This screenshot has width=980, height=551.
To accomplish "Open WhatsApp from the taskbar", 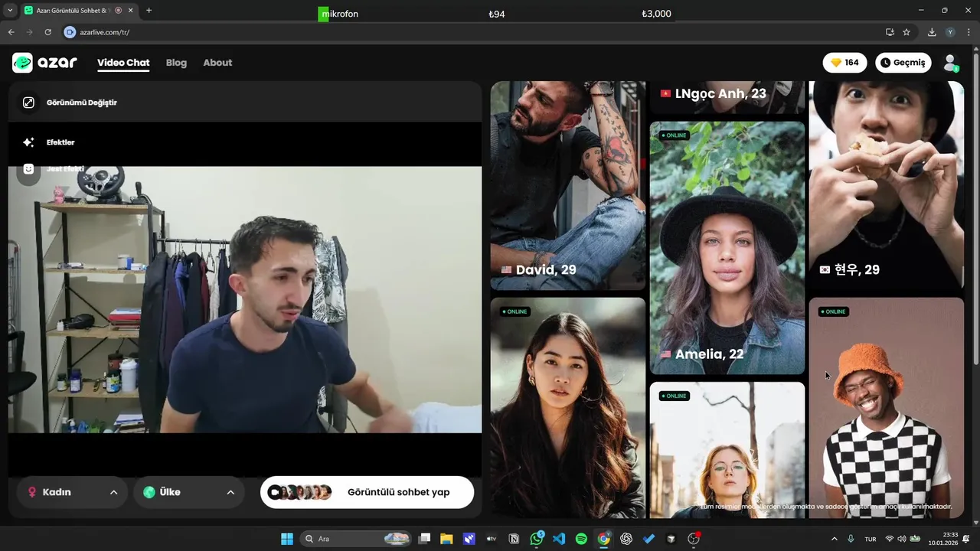I will [537, 539].
